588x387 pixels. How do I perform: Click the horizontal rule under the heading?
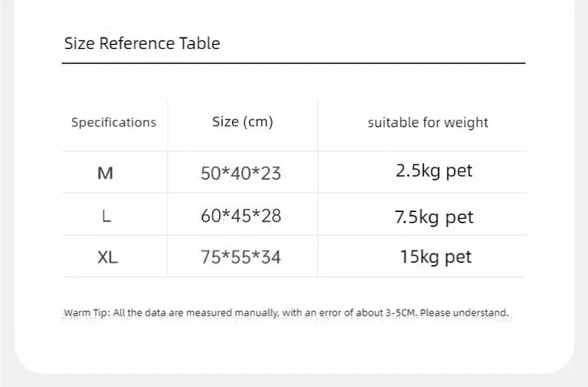(293, 63)
